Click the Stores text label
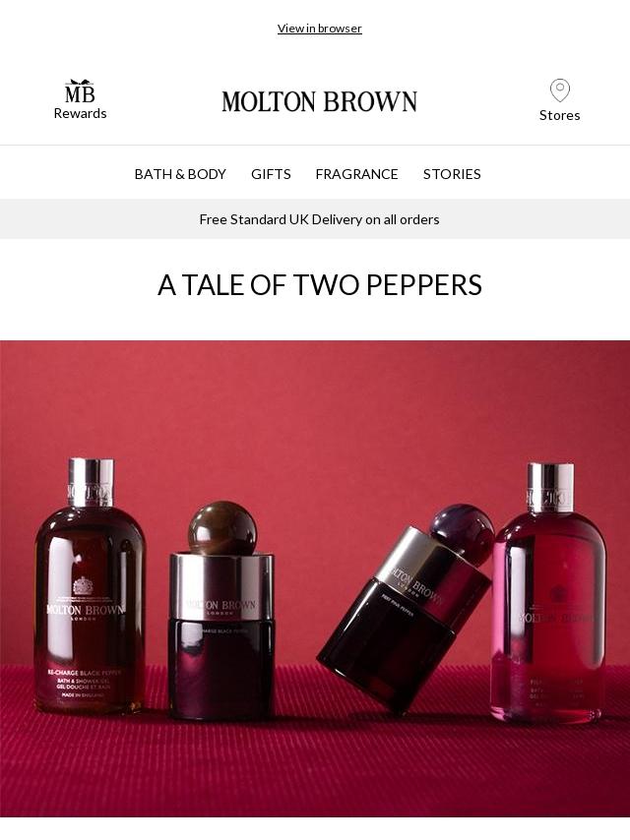630x840 pixels. click(560, 115)
